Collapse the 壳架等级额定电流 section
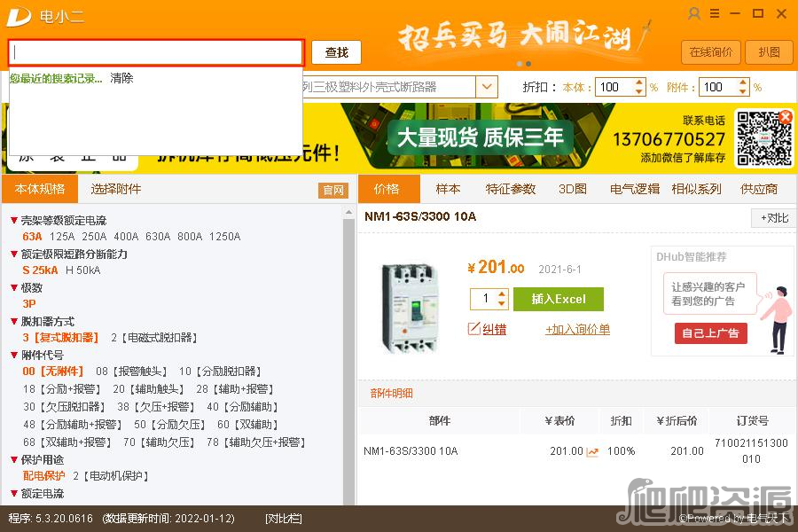This screenshot has width=798, height=532. [14, 221]
